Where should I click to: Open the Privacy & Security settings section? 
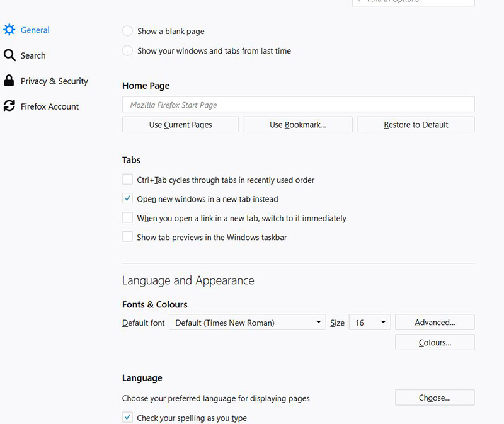pos(54,81)
